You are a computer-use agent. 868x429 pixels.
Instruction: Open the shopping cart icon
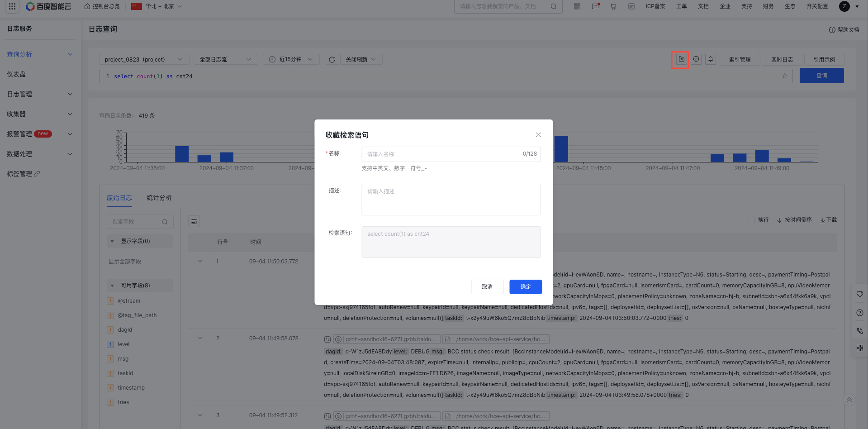tap(613, 6)
